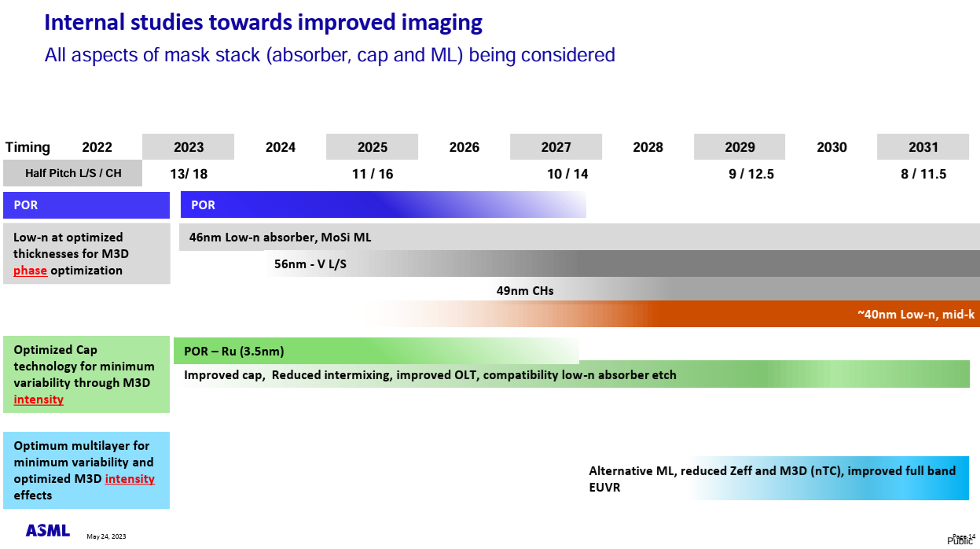The width and height of the screenshot is (980, 549).
Task: Click the May 24, 2023 footer date
Action: [106, 536]
